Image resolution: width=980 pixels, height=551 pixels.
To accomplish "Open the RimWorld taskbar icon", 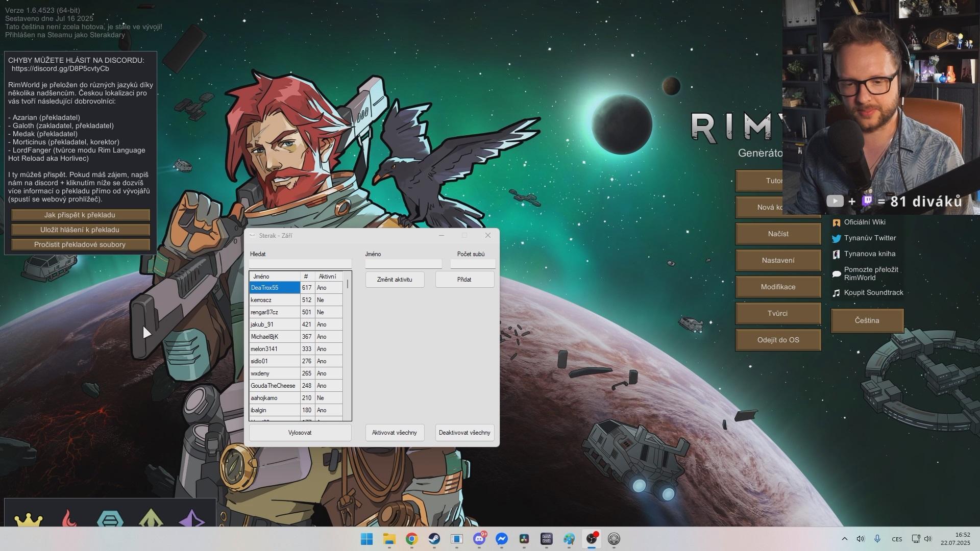I will (x=614, y=539).
